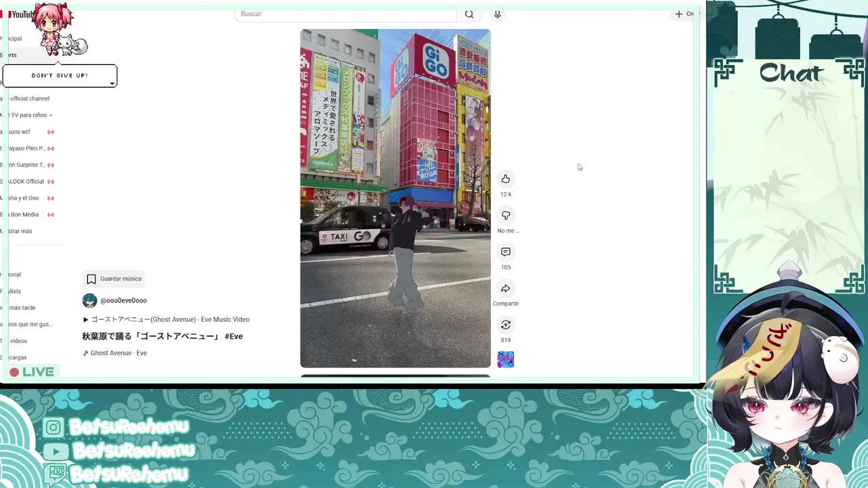Open the remix button showing 819
Screen dimensions: 868x488
505,325
